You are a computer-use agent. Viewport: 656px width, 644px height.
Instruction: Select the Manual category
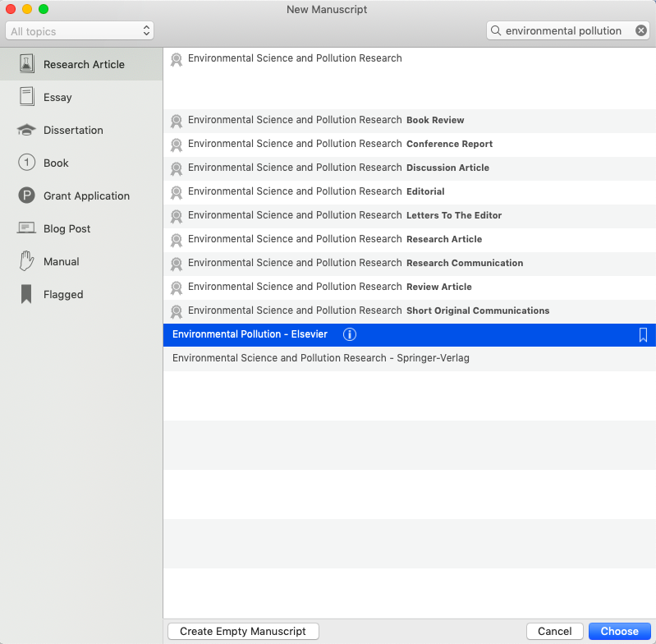coord(81,261)
